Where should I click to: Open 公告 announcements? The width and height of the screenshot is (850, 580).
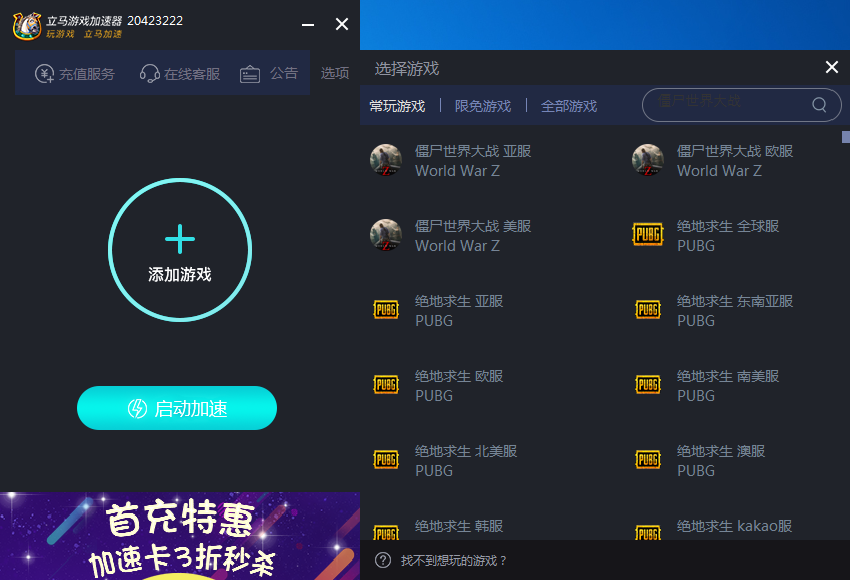pos(269,73)
